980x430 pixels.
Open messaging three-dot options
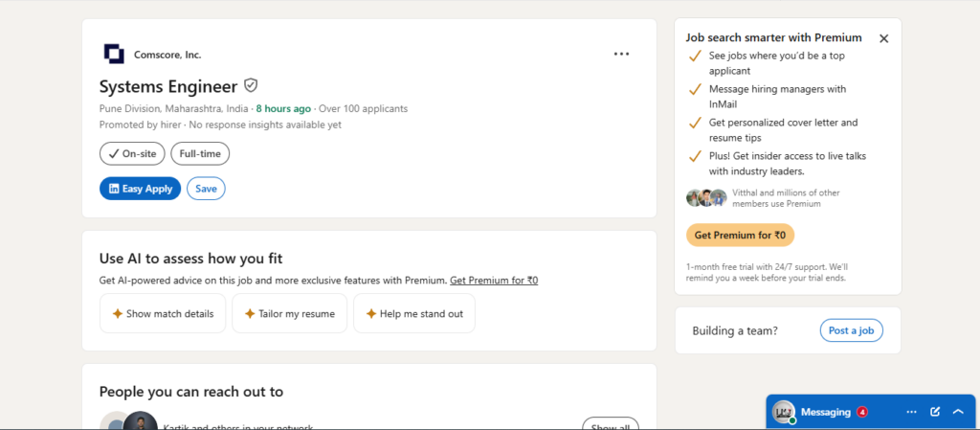(x=911, y=412)
